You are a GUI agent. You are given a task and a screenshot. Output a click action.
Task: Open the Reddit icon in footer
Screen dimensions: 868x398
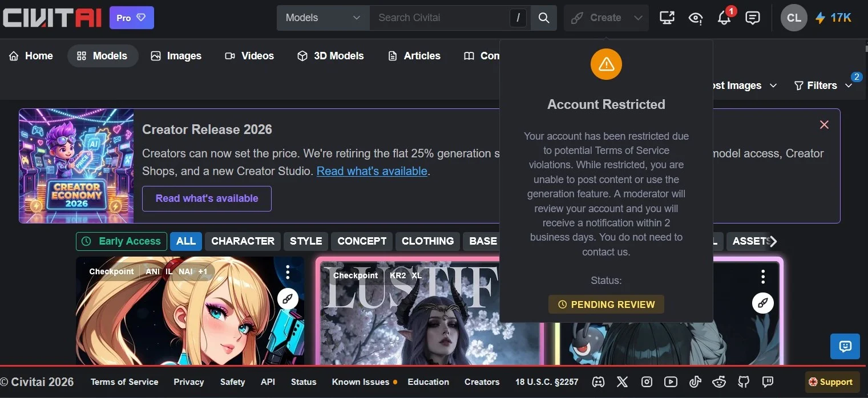[719, 382]
